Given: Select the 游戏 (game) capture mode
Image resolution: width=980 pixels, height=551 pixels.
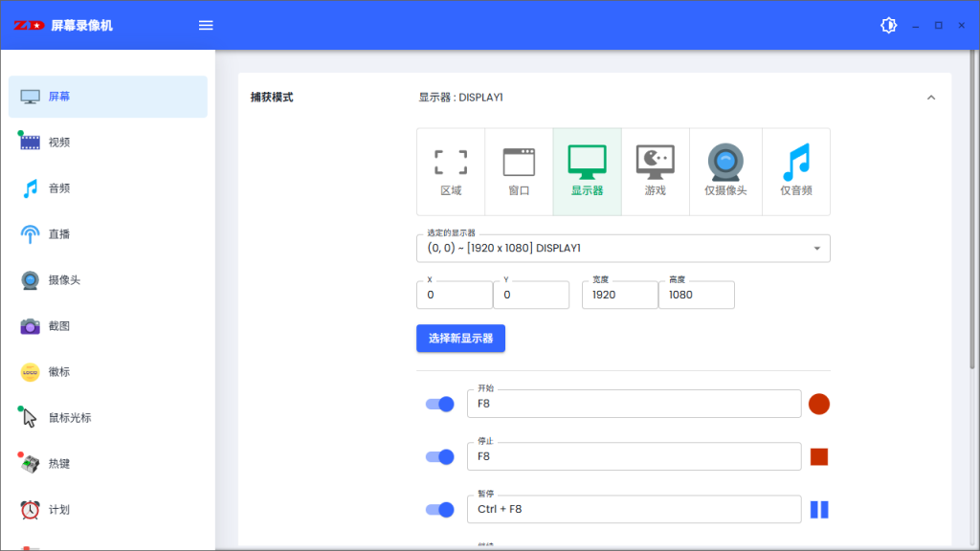Looking at the screenshot, I should pos(656,170).
